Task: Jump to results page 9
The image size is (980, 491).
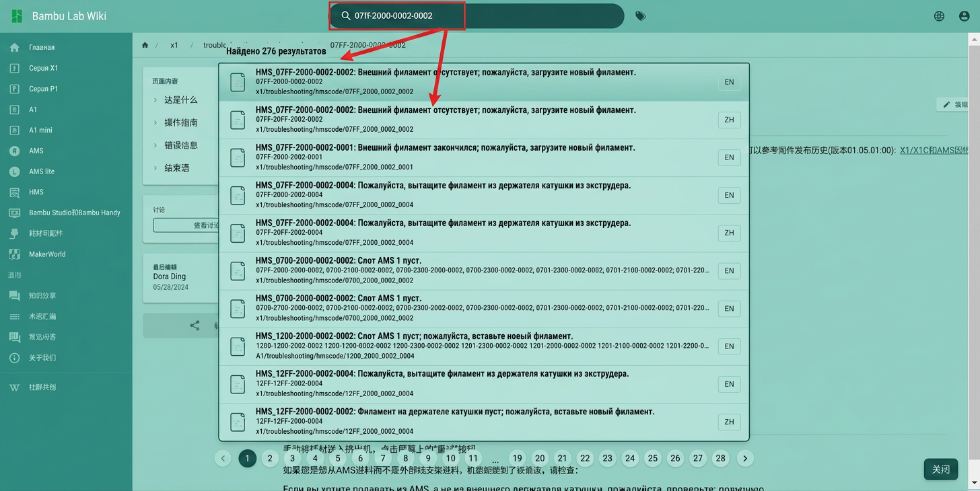Action: [x=428, y=458]
